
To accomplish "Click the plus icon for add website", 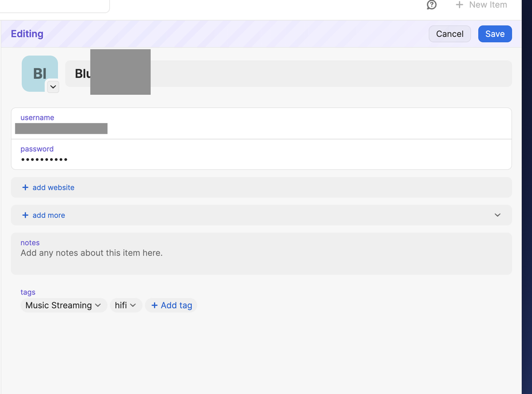I will (x=25, y=187).
